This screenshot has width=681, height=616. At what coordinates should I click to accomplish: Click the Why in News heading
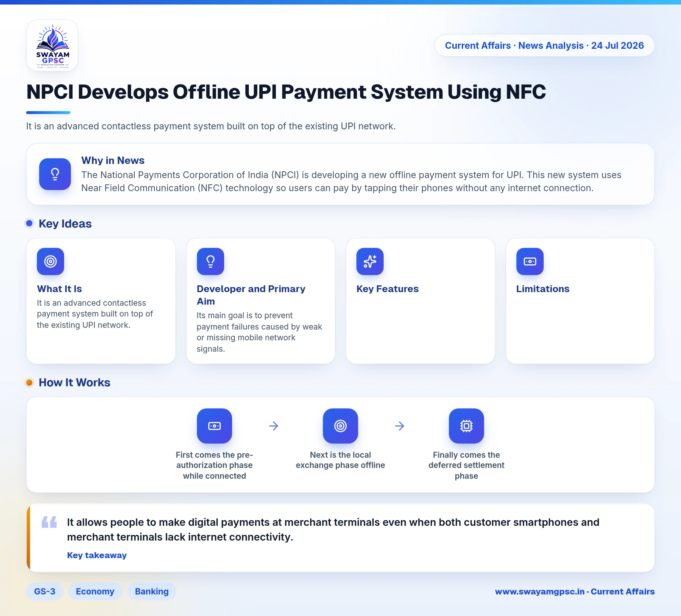(113, 161)
